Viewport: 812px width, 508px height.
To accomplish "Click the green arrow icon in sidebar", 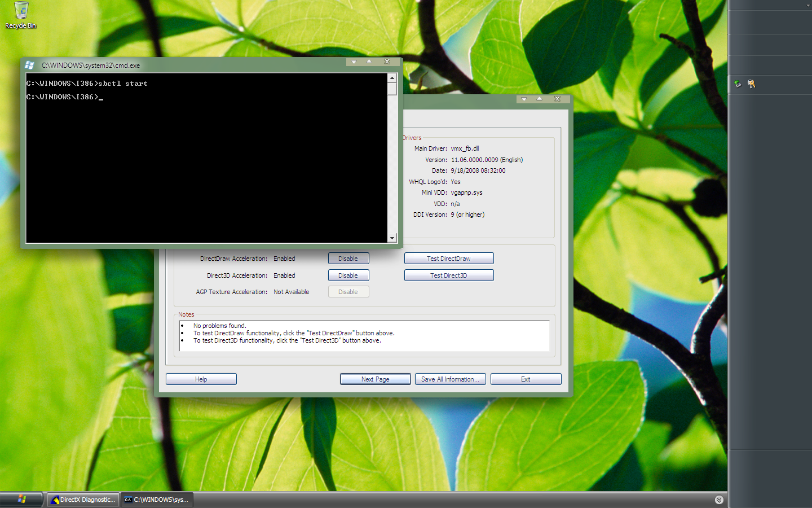I will point(738,84).
